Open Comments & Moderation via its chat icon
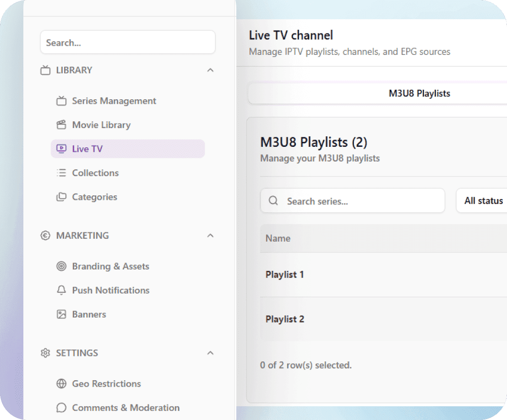Image resolution: width=507 pixels, height=420 pixels. tap(62, 407)
